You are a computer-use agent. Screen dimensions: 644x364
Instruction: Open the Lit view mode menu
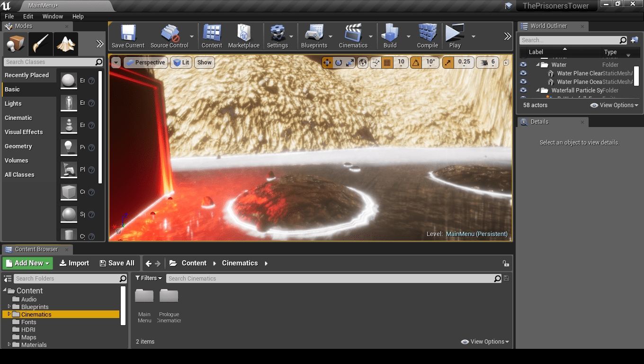click(181, 63)
